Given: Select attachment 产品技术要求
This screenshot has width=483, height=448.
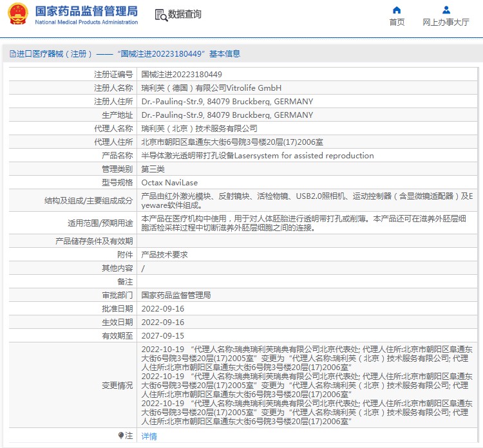Looking at the screenshot, I should click(x=164, y=255).
